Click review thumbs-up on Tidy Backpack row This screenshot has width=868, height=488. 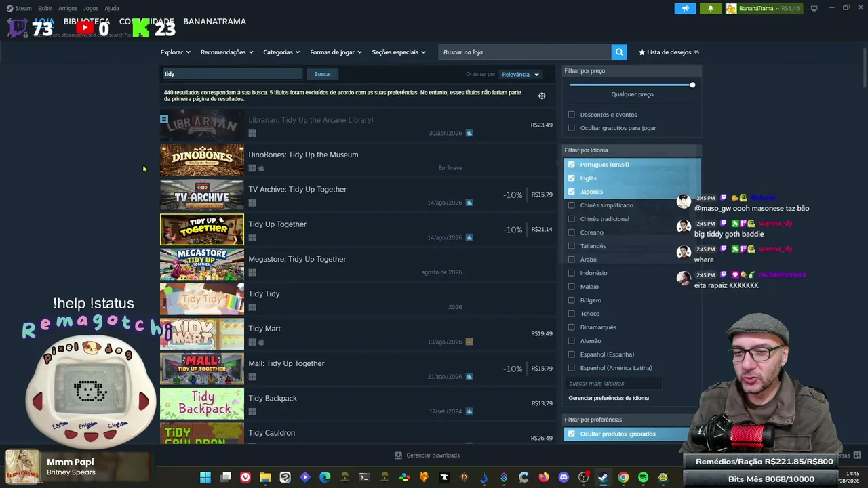[469, 411]
